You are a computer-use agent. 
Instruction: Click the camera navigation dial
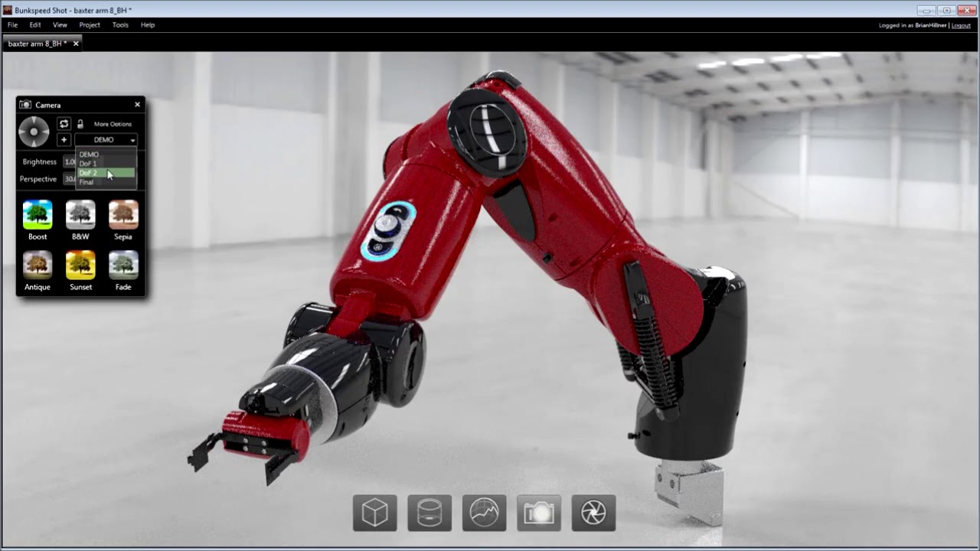click(34, 132)
